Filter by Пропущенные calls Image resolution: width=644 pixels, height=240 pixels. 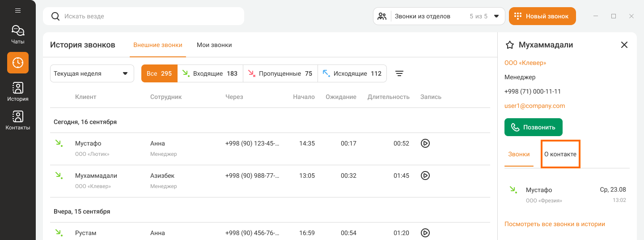point(280,73)
